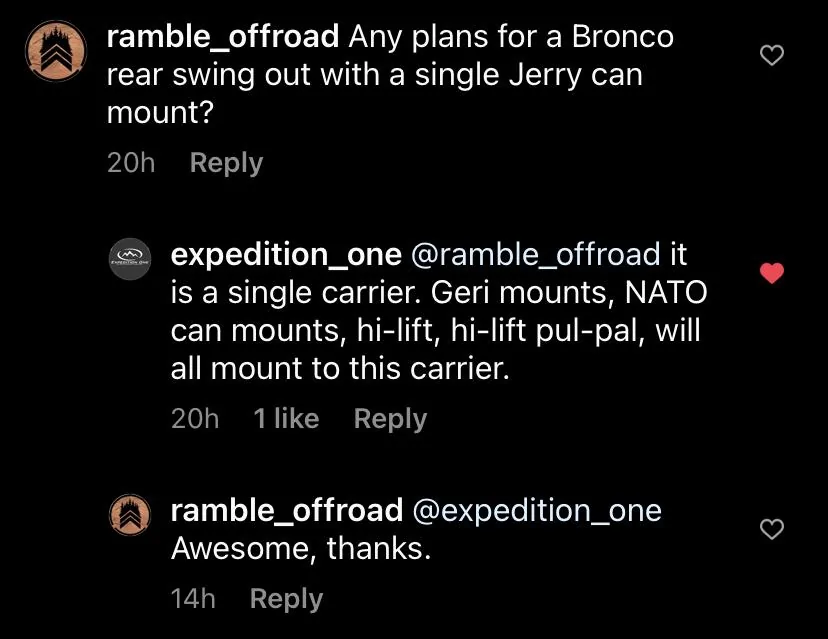
Task: Like the 'Awesome, thanks' reply heart
Action: (x=771, y=529)
